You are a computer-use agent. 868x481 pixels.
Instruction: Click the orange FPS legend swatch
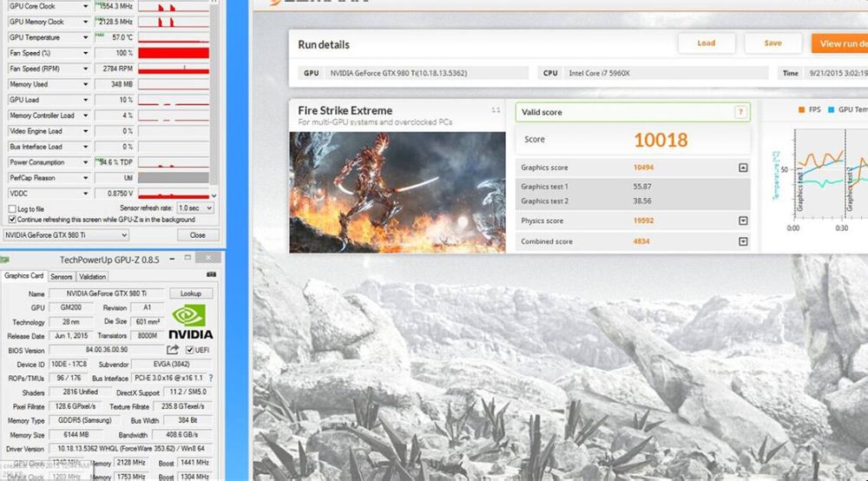801,110
